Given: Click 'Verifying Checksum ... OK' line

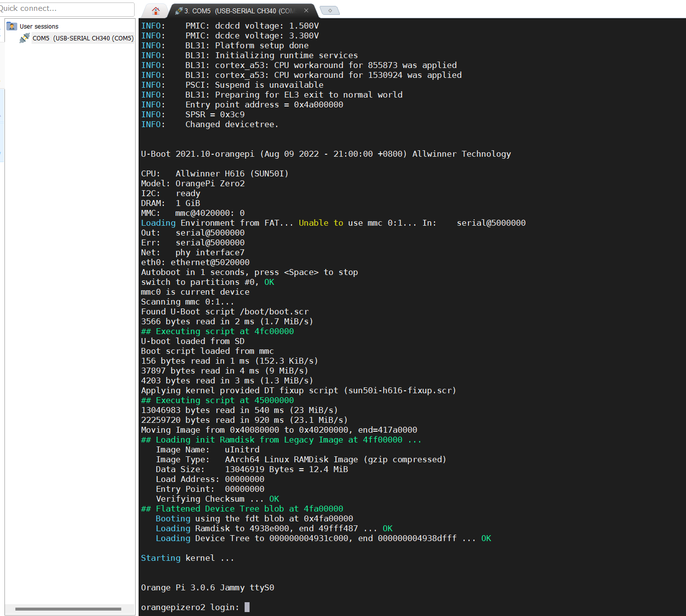Looking at the screenshot, I should 217,499.
